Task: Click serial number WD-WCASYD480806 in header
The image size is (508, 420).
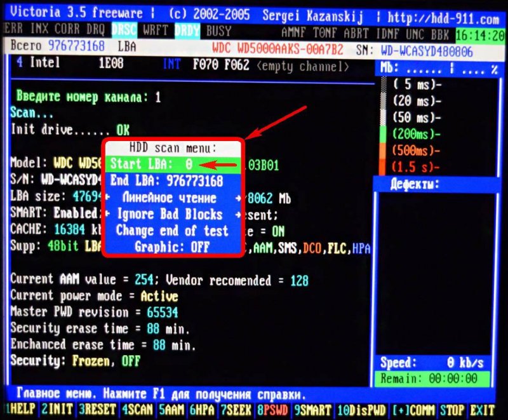Action: (427, 51)
